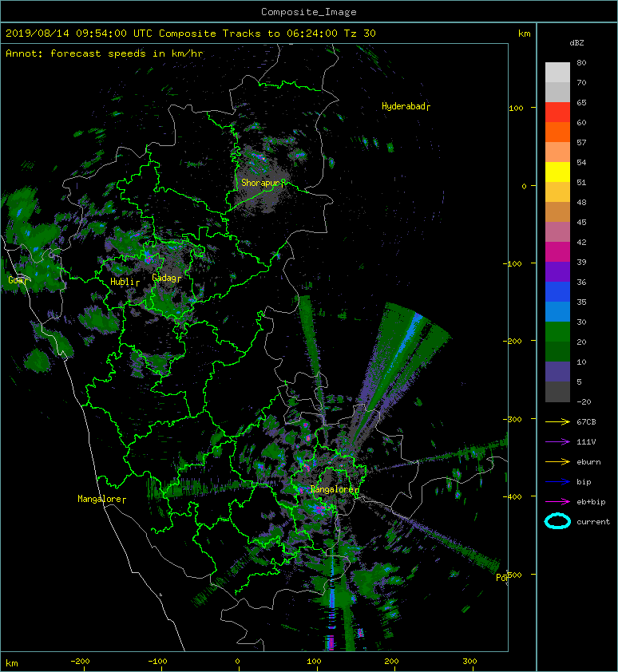Click the green 20-30 dBZ swatch
Screen dimensions: 618x672
point(557,331)
